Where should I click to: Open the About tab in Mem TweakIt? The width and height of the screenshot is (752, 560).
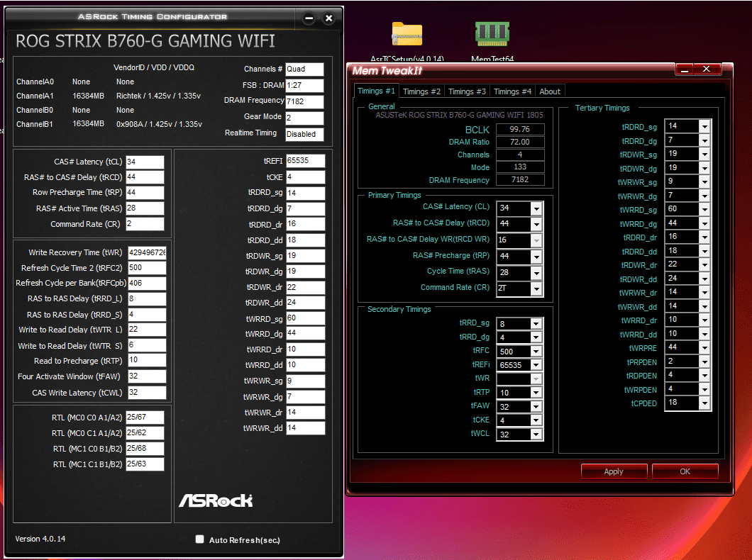point(550,91)
